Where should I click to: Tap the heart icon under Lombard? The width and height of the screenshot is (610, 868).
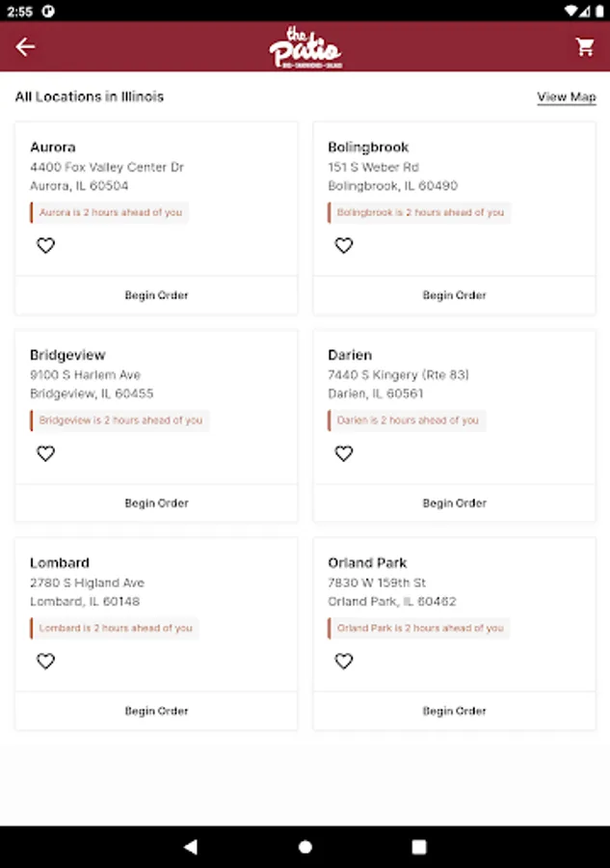point(45,662)
